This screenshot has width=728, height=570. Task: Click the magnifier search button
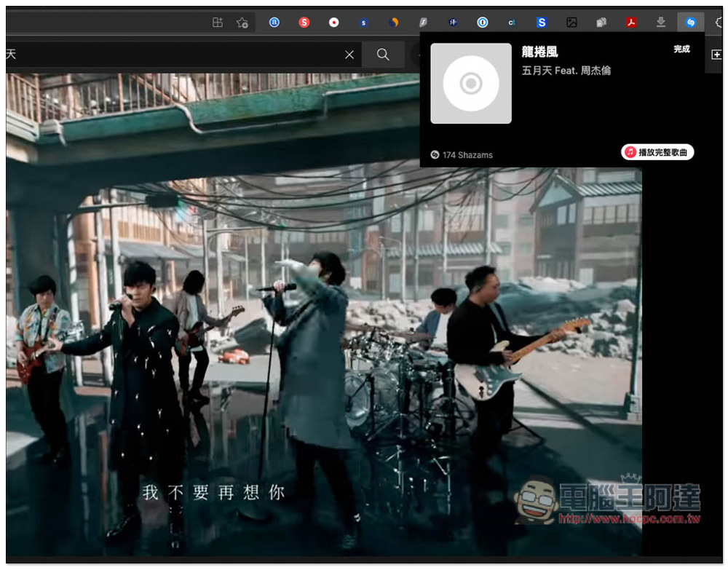pos(383,55)
